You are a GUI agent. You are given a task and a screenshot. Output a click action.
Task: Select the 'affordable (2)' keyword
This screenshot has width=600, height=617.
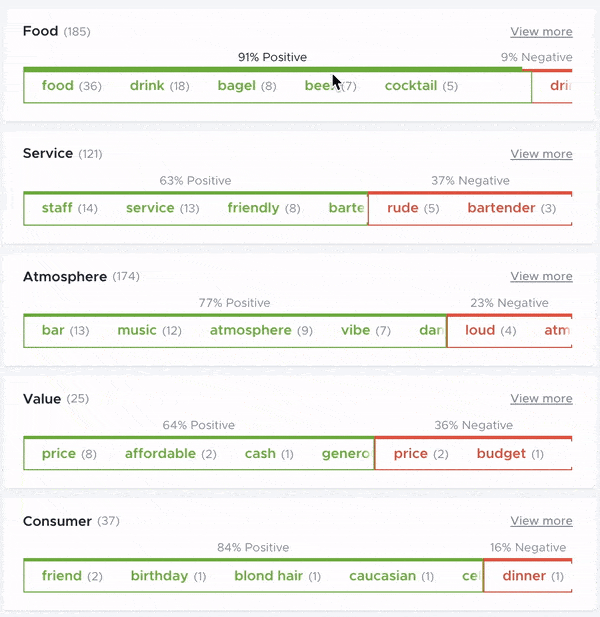[x=170, y=453]
